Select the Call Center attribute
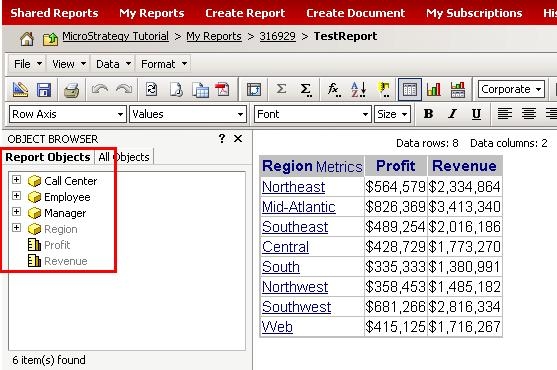The width and height of the screenshot is (557, 370). [x=70, y=181]
